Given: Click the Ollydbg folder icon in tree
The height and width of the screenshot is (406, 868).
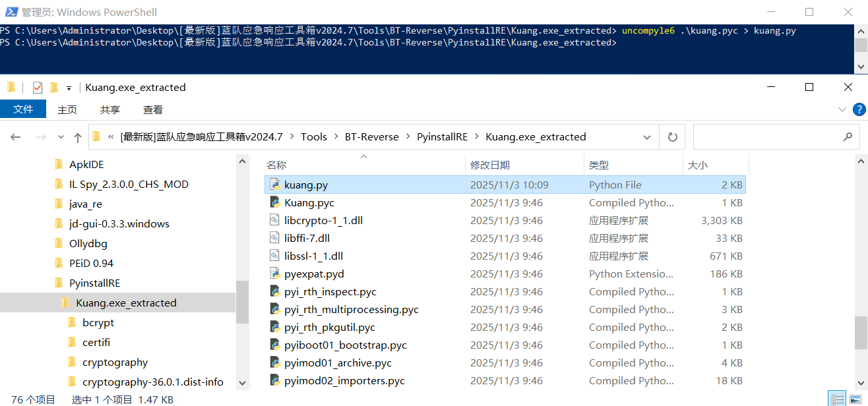Looking at the screenshot, I should tap(58, 244).
